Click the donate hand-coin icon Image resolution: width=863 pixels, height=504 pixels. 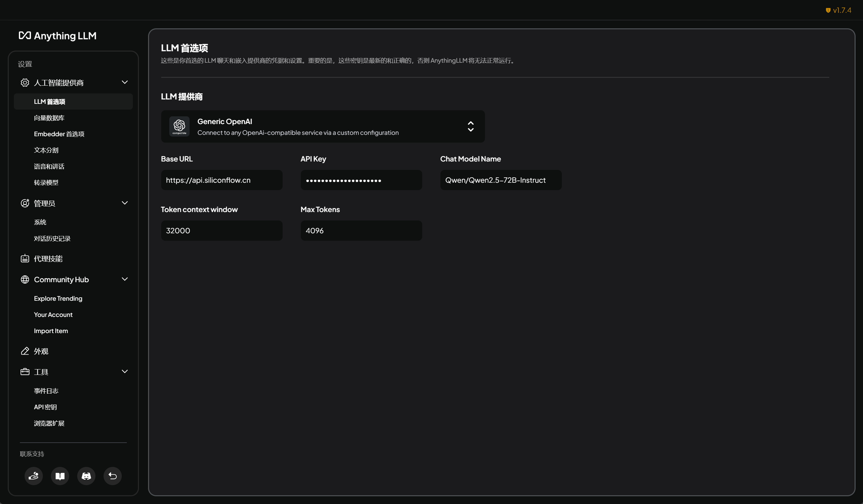pos(34,476)
